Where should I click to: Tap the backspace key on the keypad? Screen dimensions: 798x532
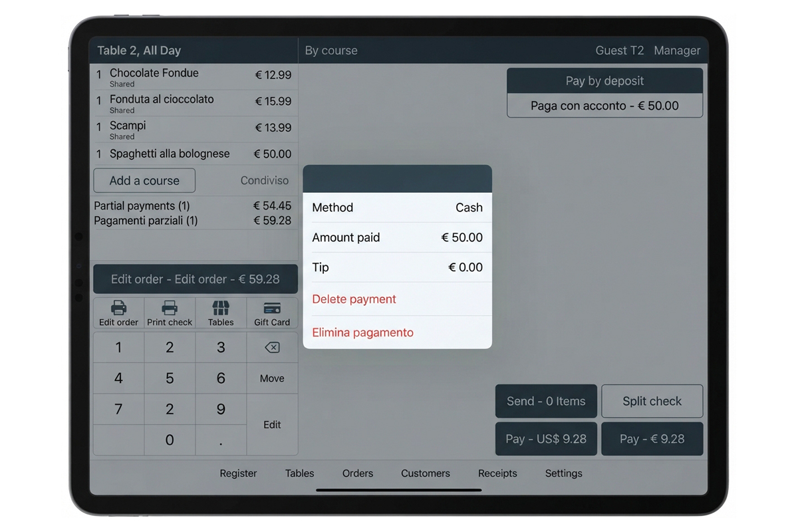272,348
